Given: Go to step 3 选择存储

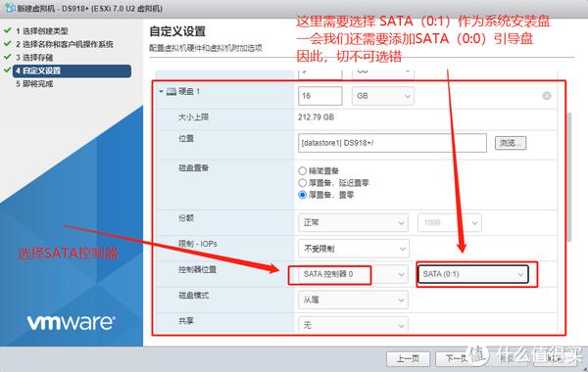Looking at the screenshot, I should pos(34,58).
